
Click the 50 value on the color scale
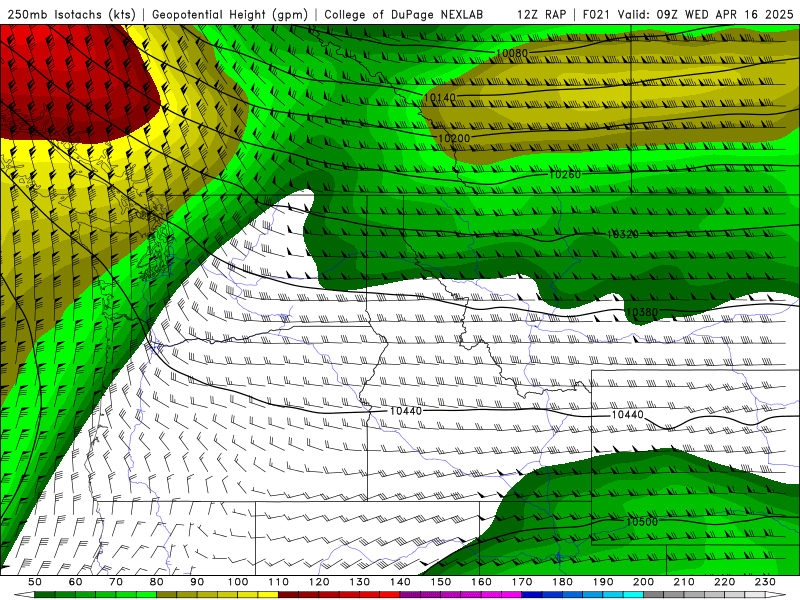(35, 582)
